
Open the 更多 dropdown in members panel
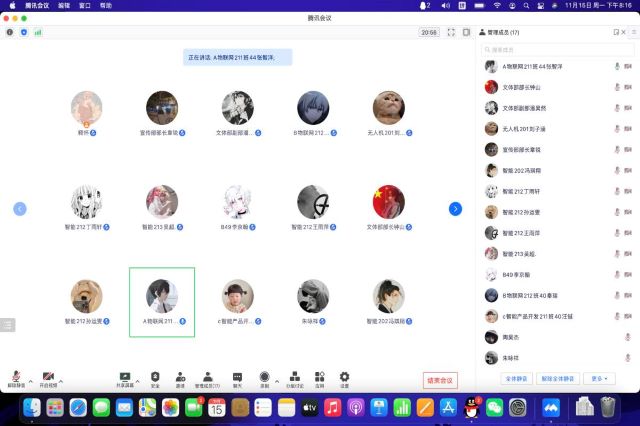(600, 379)
